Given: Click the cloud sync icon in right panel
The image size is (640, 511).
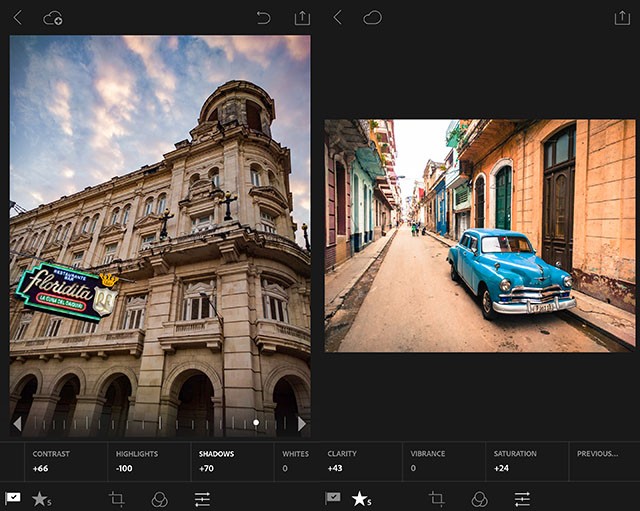Looking at the screenshot, I should pyautogui.click(x=372, y=17).
